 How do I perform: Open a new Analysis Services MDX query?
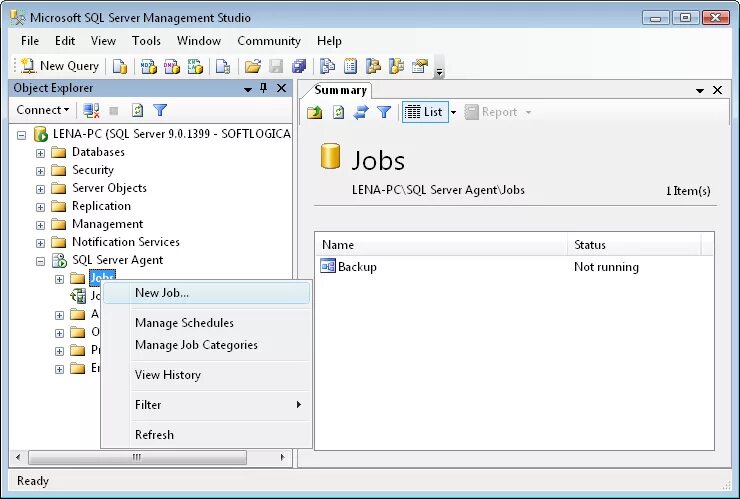[149, 66]
